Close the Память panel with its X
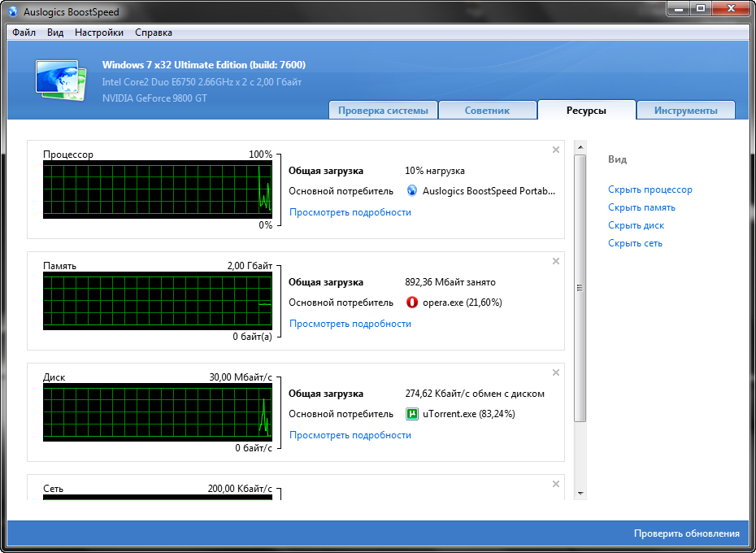Screen dimensions: 756x553 click(555, 261)
